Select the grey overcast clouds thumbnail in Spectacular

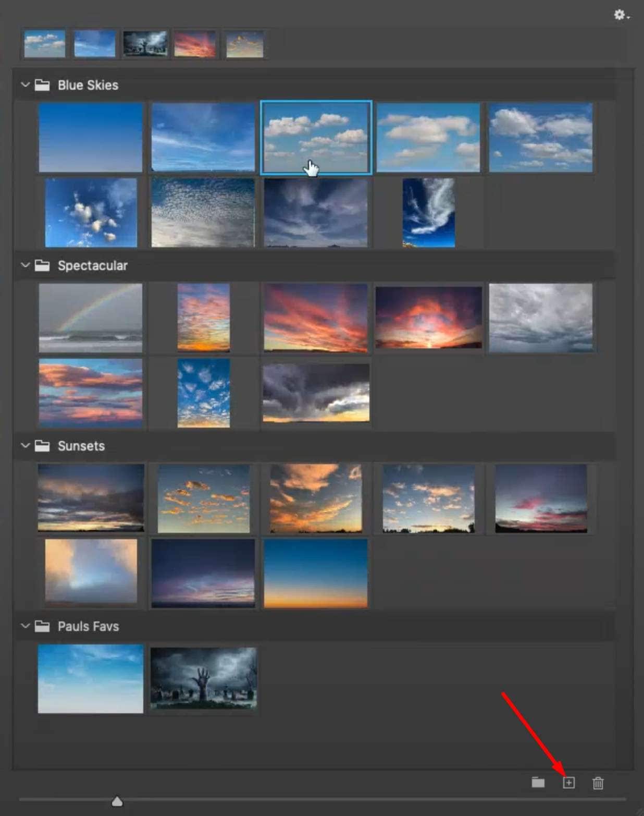tap(541, 318)
